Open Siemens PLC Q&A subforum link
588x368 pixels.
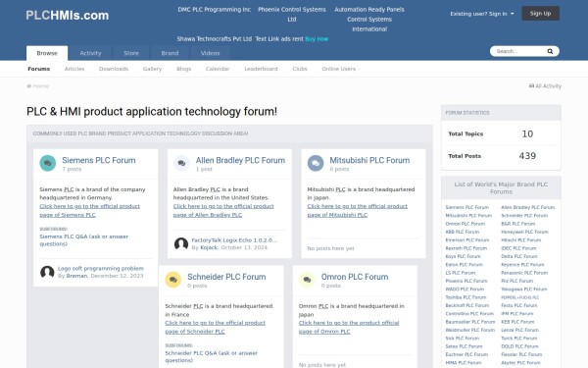pyautogui.click(x=83, y=240)
